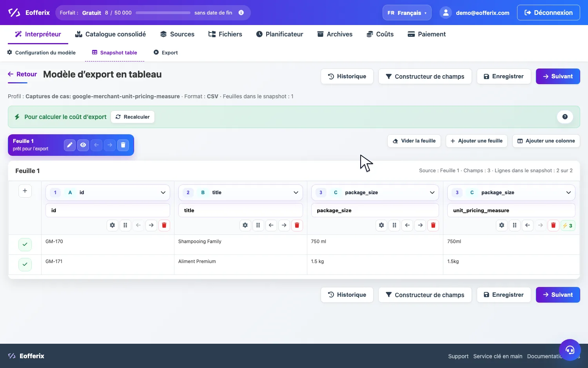Screen dimensions: 588x368
Task: Expand the source dropdown above unit_pricing_measure
Action: [511, 193]
